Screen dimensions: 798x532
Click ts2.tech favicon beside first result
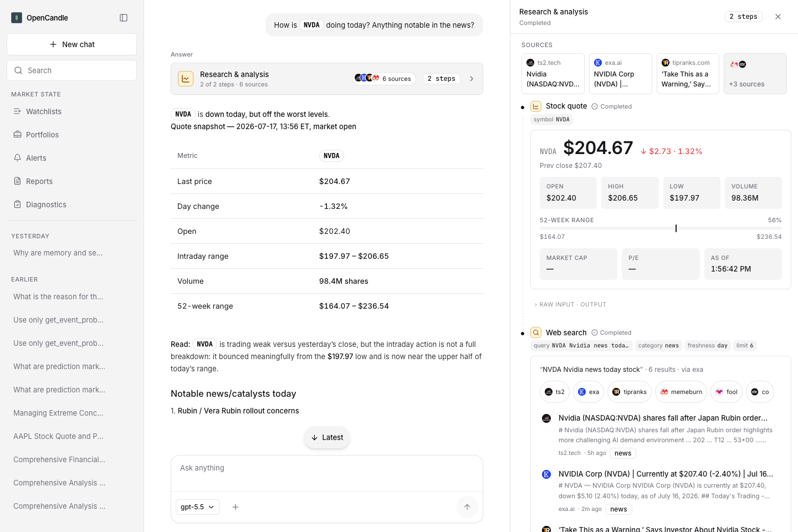(546, 418)
